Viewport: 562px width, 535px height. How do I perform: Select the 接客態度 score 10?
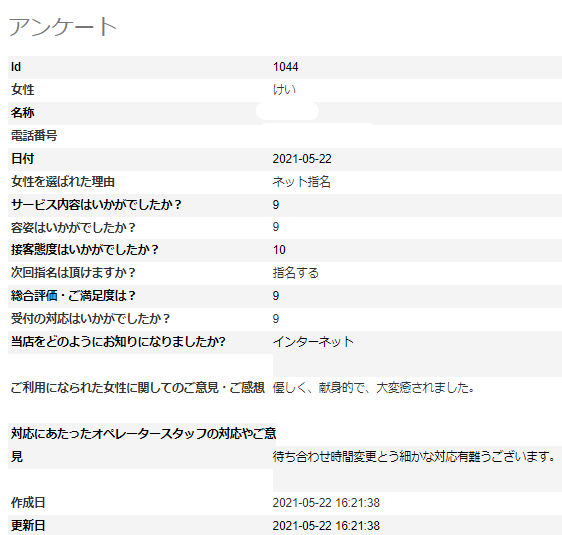pyautogui.click(x=279, y=250)
